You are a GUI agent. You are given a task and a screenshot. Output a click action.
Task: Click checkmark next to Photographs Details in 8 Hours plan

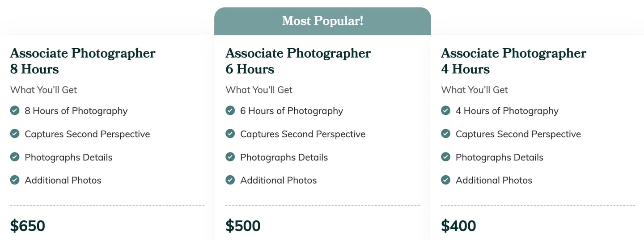pos(15,157)
